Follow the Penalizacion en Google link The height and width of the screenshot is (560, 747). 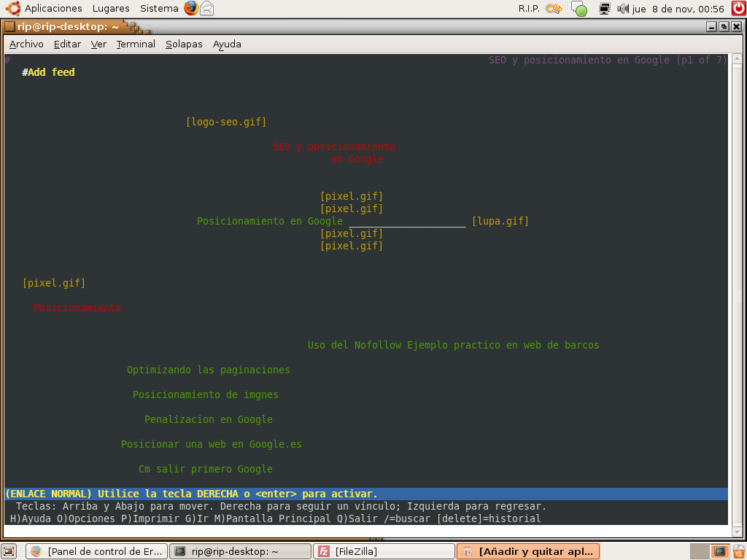click(x=208, y=419)
